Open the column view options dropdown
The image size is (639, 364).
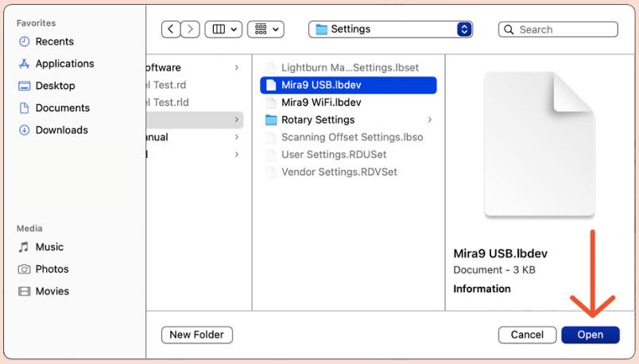(x=223, y=29)
